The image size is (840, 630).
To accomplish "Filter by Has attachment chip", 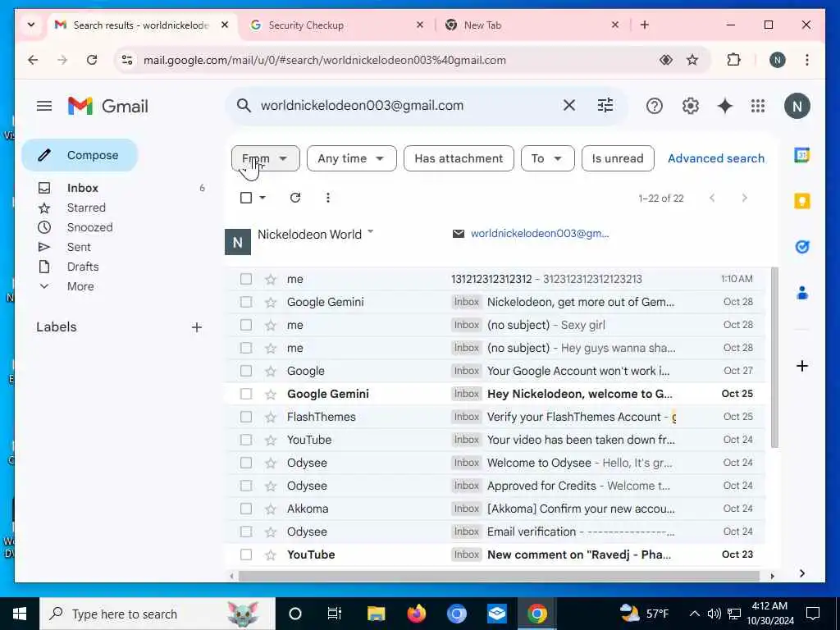I will (x=459, y=158).
